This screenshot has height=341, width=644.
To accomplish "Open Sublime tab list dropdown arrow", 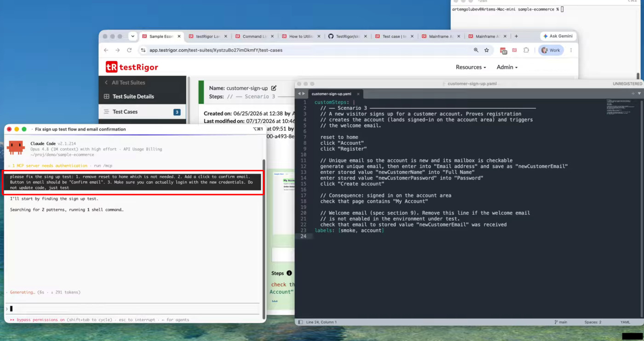I will pos(639,93).
